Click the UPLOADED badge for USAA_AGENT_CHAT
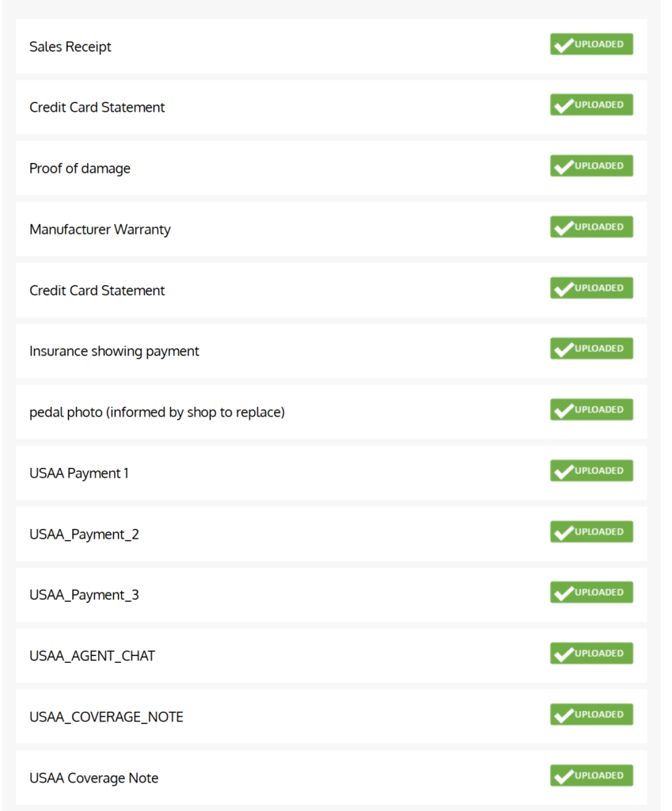The height and width of the screenshot is (811, 672). [591, 654]
